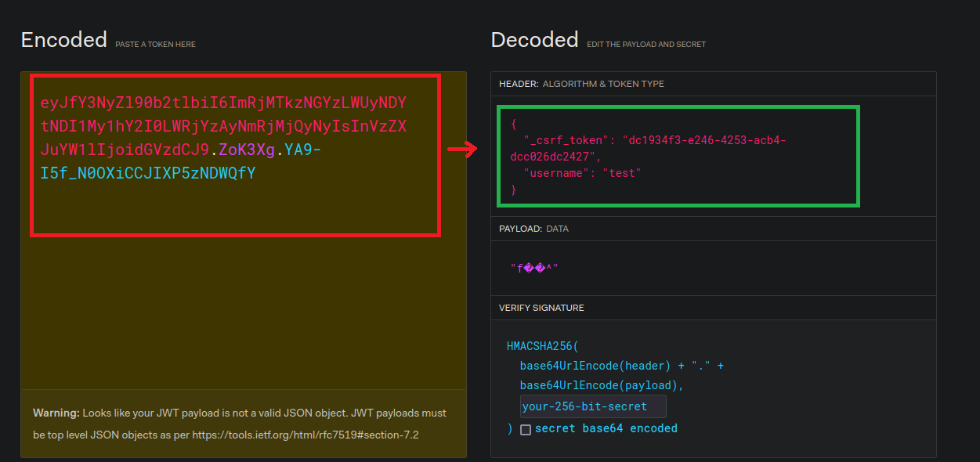
Task: Click the garbled payload data text
Action: point(533,268)
